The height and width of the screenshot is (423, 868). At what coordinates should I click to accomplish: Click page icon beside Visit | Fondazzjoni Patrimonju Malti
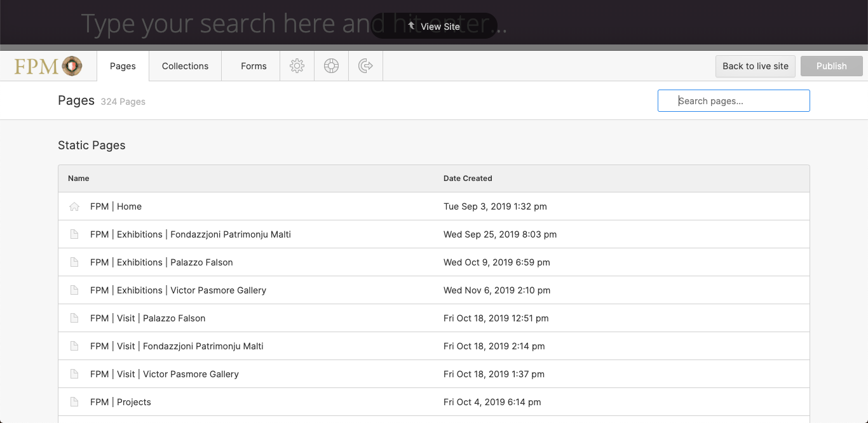pyautogui.click(x=74, y=346)
